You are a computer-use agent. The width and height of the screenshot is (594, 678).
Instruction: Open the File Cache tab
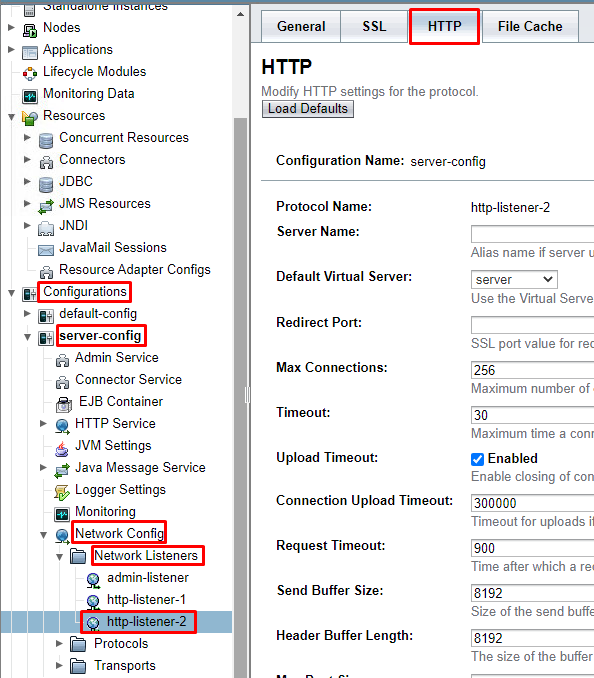[530, 26]
